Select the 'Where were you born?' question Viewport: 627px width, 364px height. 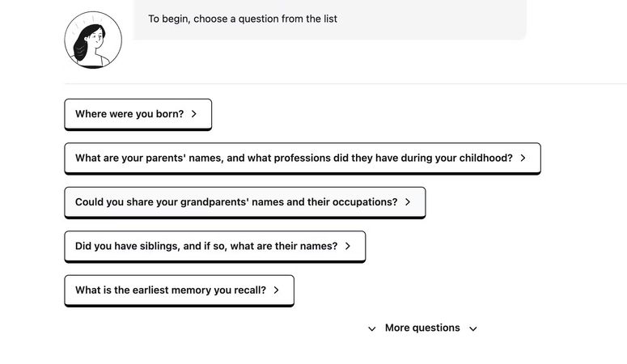138,114
